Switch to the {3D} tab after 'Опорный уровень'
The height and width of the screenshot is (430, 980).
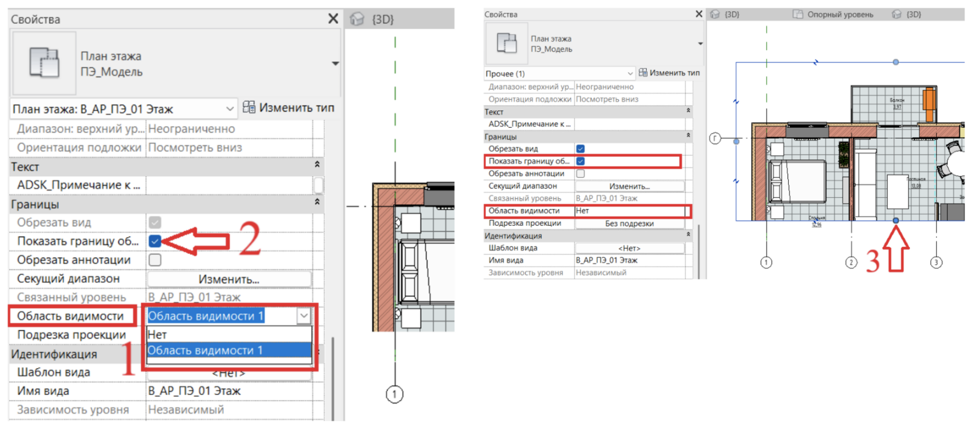[x=907, y=14]
